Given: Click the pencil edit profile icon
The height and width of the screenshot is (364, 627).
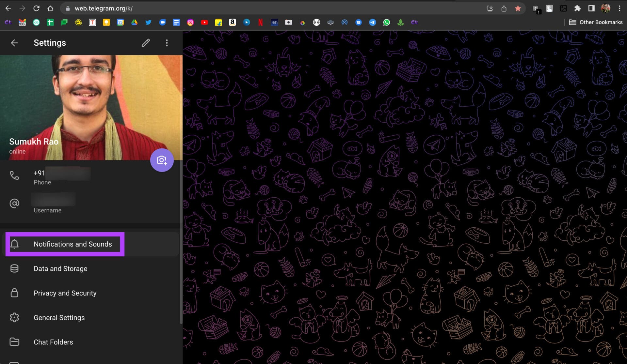Looking at the screenshot, I should pos(146,43).
